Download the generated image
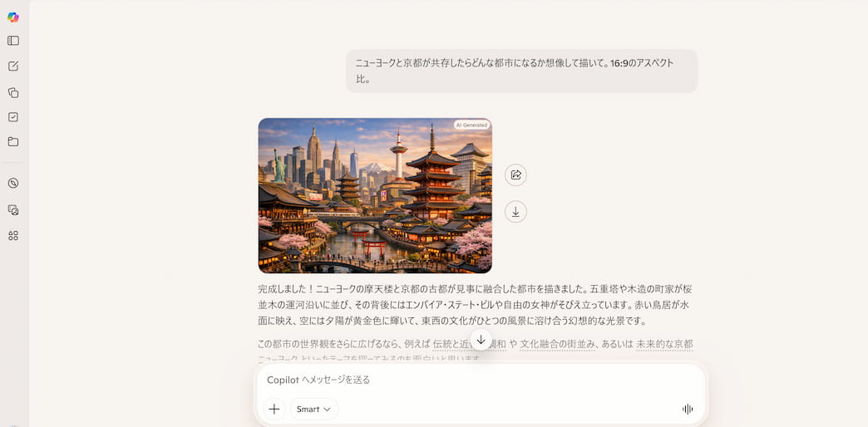 [516, 212]
